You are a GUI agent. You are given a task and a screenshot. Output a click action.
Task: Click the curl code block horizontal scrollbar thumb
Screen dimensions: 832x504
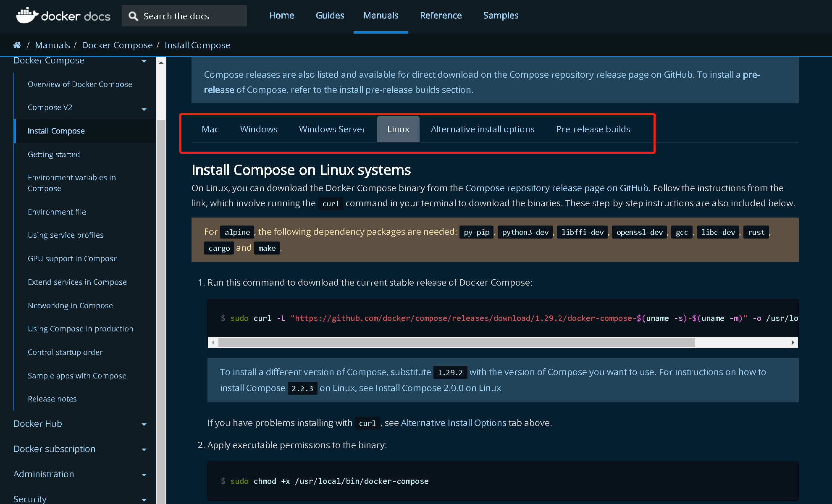coord(457,342)
